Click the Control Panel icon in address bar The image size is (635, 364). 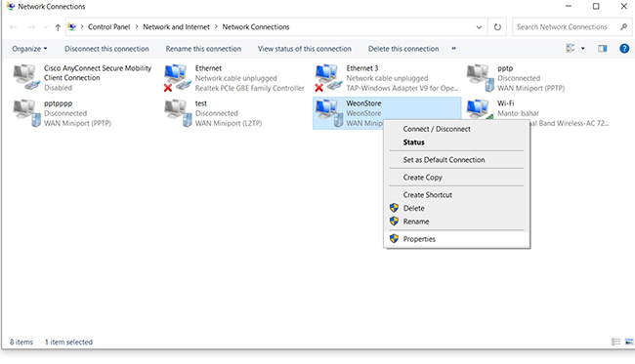pyautogui.click(x=71, y=26)
